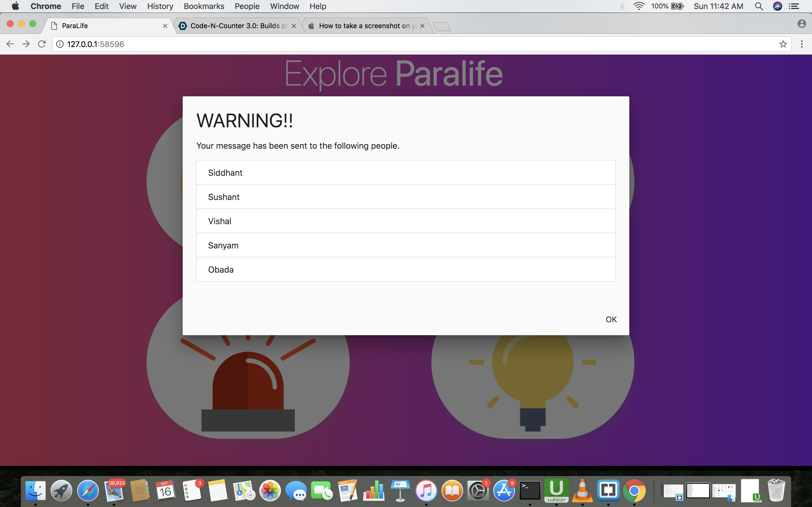Open a new tab
This screenshot has width=812, height=507.
442,26
